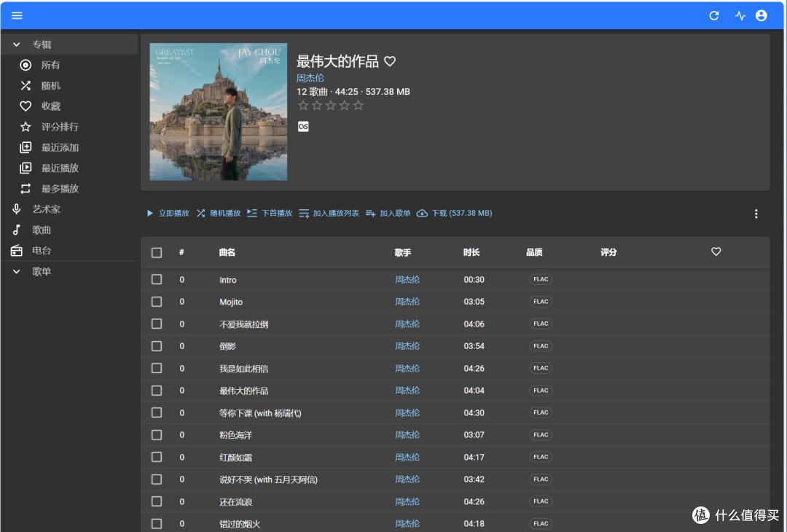Screen dimensions: 787x532
Task: Collapse the 专辑 sidebar group
Action: [69, 44]
